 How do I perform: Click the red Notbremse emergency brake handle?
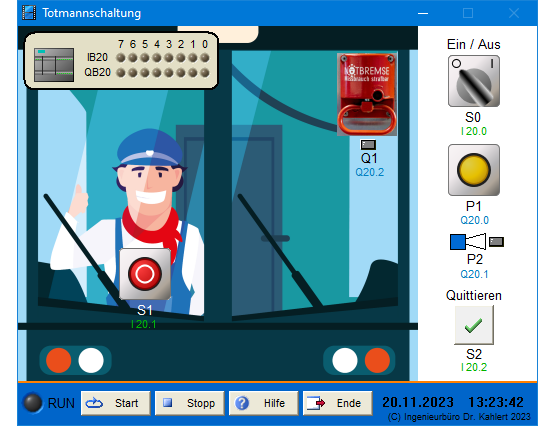367,94
